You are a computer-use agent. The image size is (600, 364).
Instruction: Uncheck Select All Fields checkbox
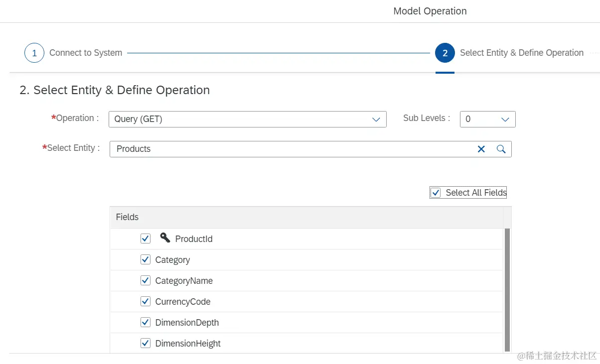pyautogui.click(x=436, y=193)
